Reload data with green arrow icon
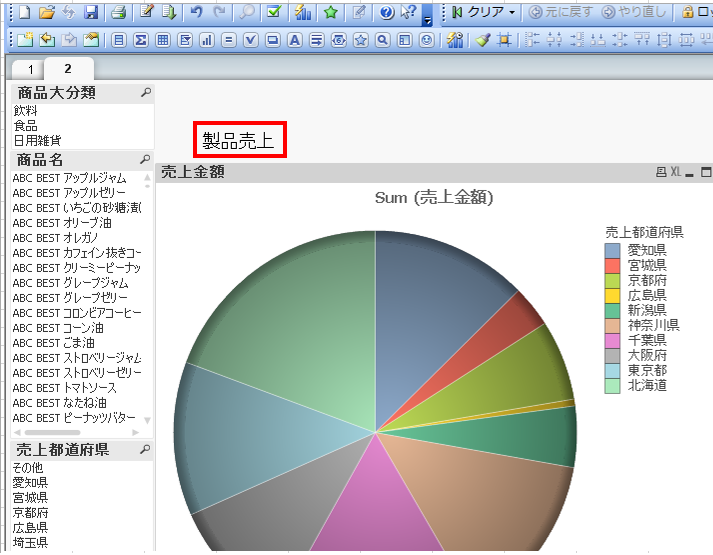This screenshot has height=555, width=713. pos(169,12)
